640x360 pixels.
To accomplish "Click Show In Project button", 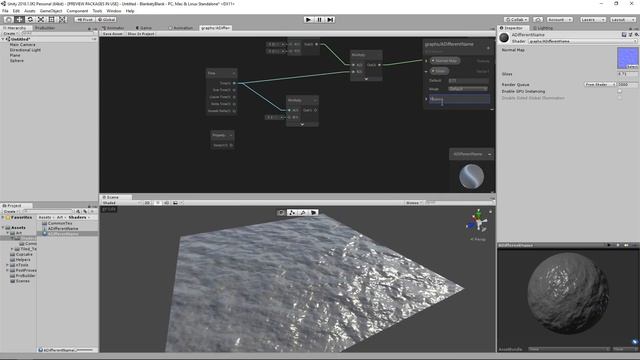I will (141, 34).
